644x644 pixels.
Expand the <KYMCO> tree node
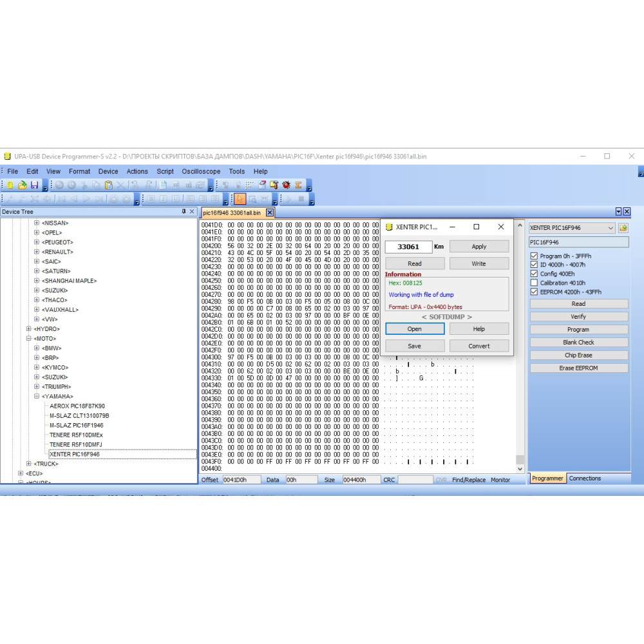tap(37, 368)
